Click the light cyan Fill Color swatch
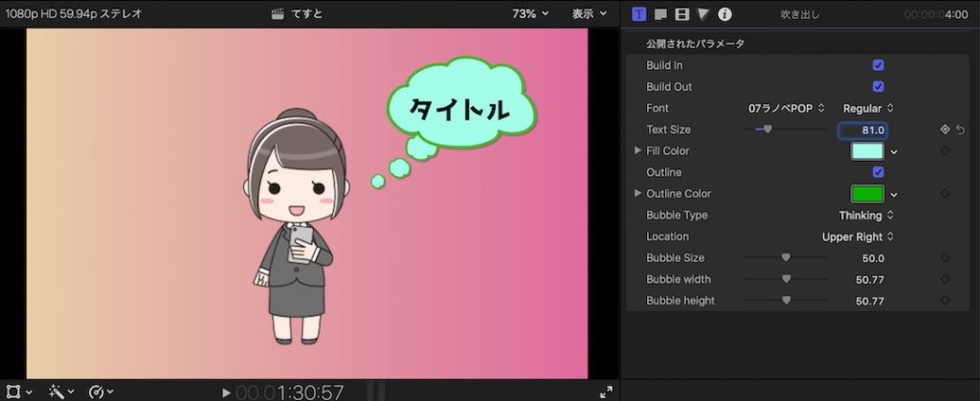 click(867, 151)
